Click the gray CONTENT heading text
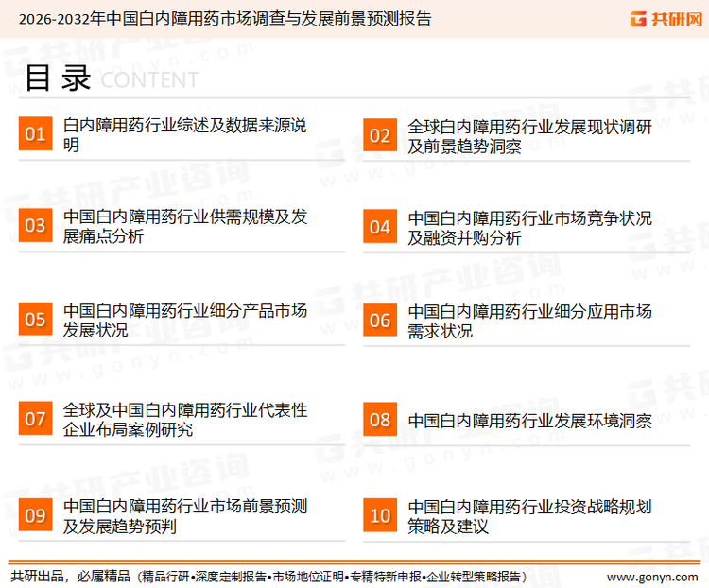 [x=149, y=80]
